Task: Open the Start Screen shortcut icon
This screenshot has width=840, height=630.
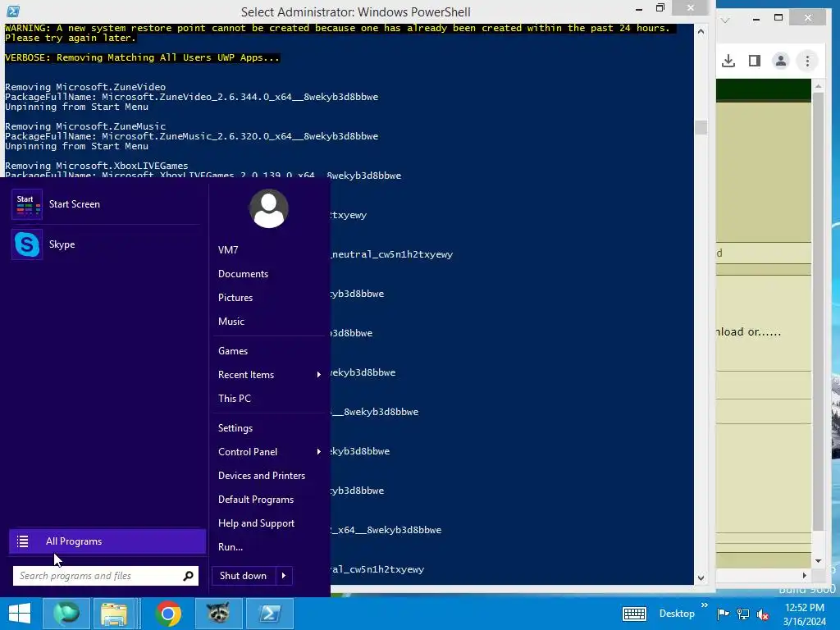Action: coord(27,204)
